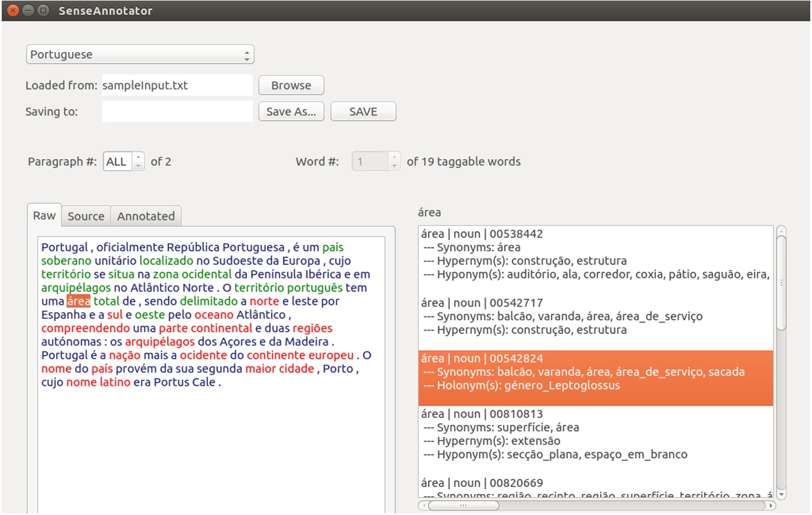Switch to the Annotated tab
Screen dimensions: 812x515
click(x=146, y=216)
